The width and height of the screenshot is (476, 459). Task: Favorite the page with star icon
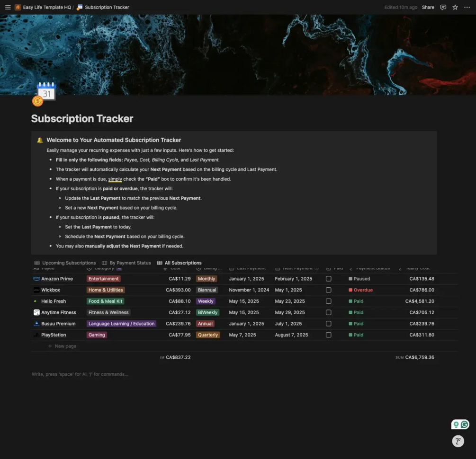[455, 7]
